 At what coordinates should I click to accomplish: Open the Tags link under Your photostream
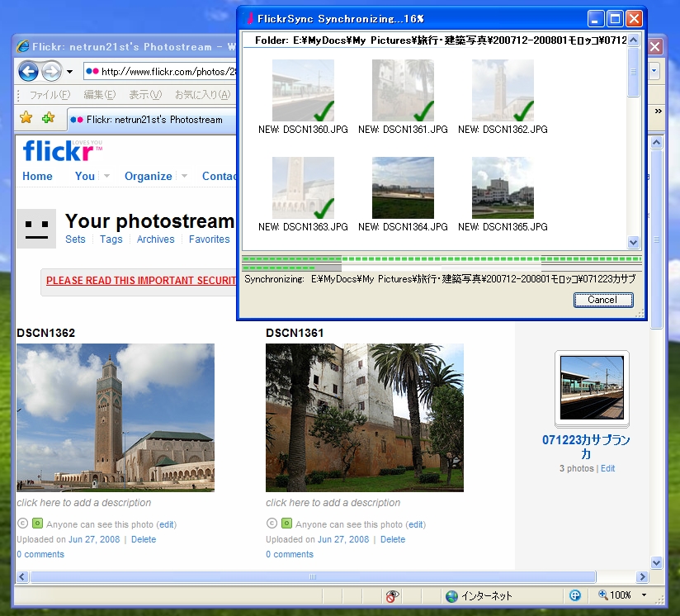coord(111,239)
